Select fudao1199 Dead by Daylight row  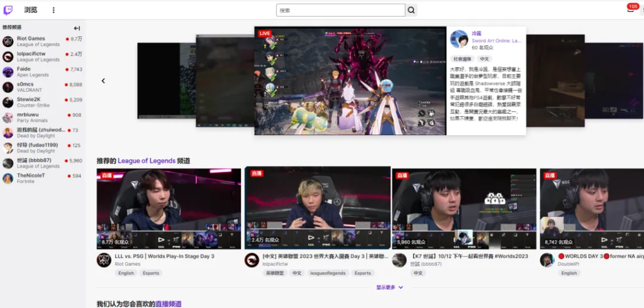(43, 148)
